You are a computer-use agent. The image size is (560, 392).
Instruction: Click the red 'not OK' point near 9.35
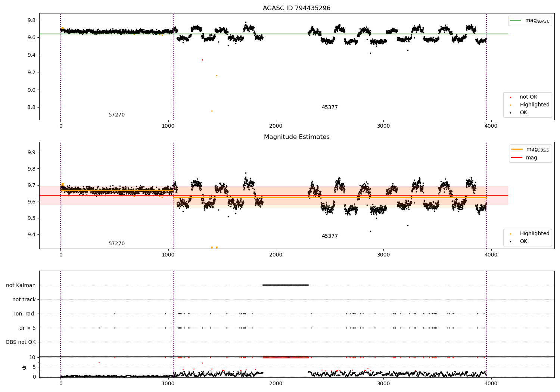202,60
